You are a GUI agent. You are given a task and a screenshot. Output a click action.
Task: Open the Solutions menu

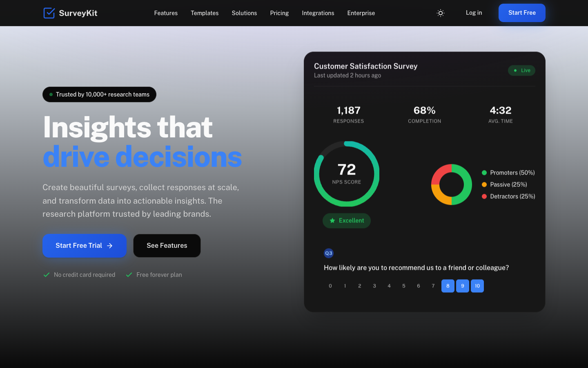[244, 13]
